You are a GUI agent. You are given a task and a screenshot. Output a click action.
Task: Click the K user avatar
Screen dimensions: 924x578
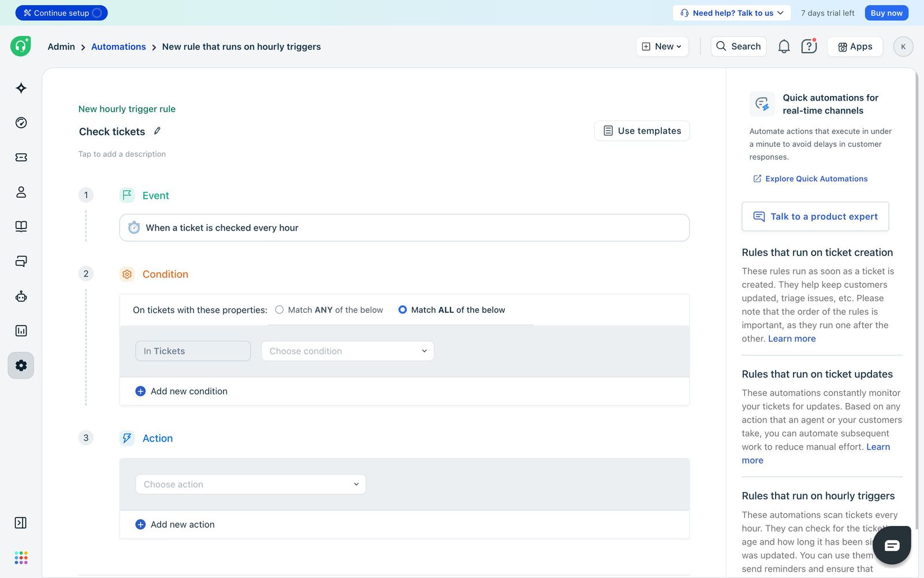pyautogui.click(x=903, y=46)
